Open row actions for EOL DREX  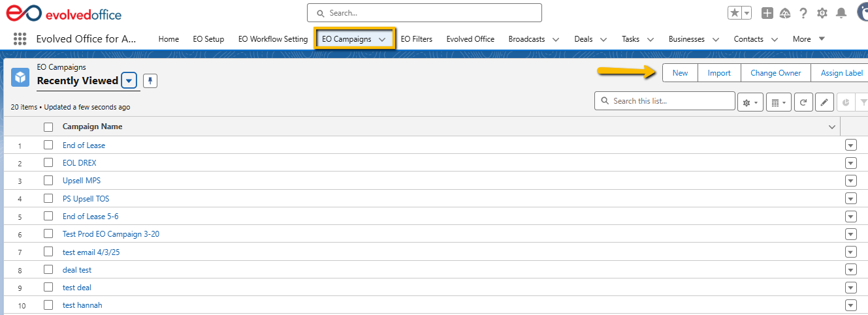(x=850, y=162)
